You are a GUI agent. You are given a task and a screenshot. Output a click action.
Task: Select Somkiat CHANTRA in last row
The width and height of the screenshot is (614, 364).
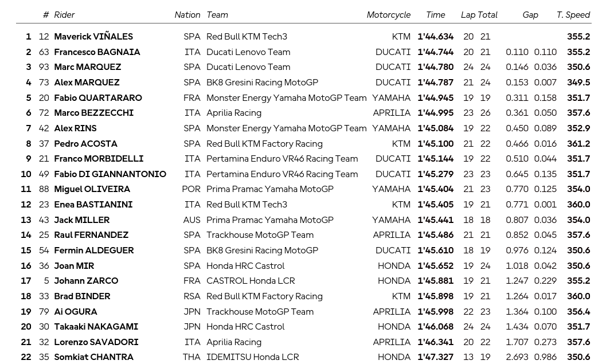(x=93, y=357)
